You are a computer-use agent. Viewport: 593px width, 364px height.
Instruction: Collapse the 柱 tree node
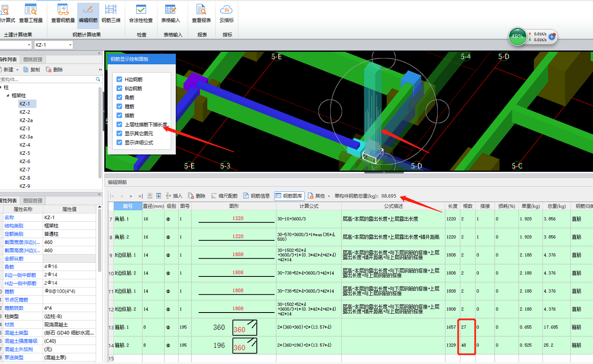(x=1, y=88)
